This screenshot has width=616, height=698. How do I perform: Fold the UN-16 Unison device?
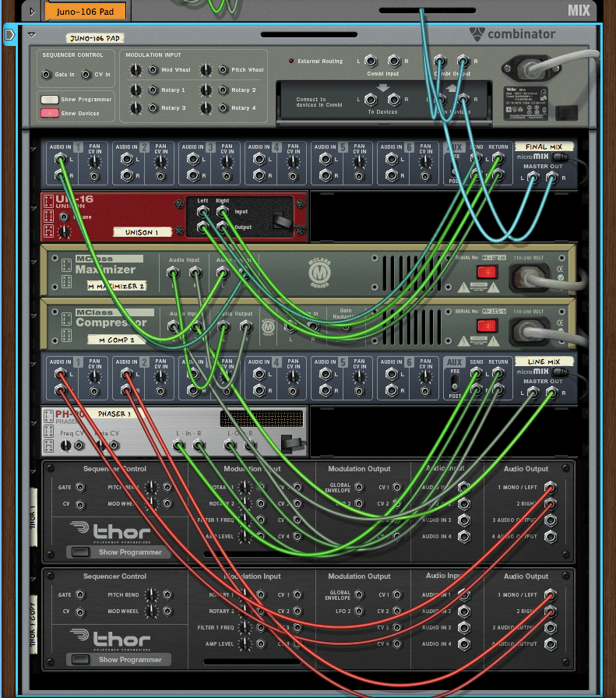[33, 208]
